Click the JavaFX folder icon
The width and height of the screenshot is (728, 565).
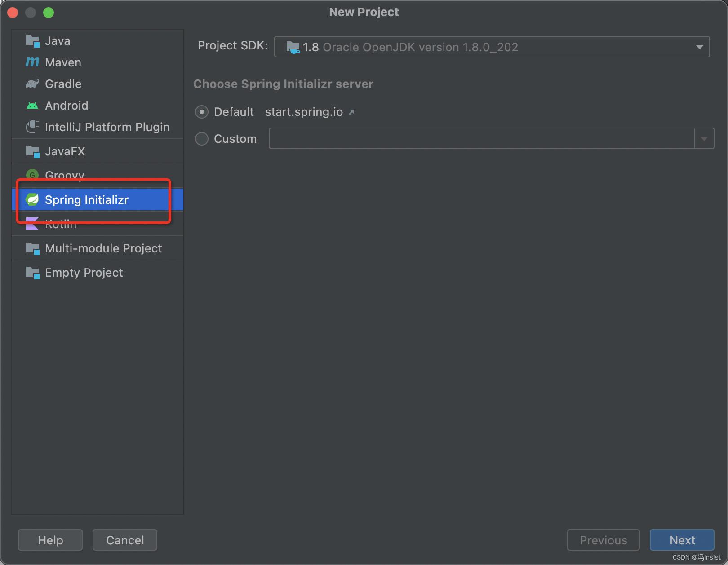(x=32, y=151)
